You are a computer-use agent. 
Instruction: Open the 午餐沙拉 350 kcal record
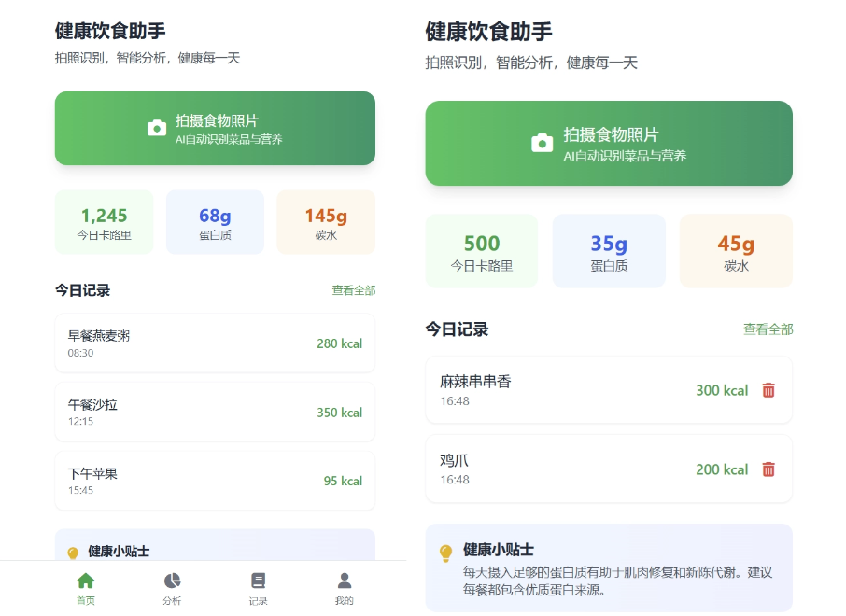[215, 412]
